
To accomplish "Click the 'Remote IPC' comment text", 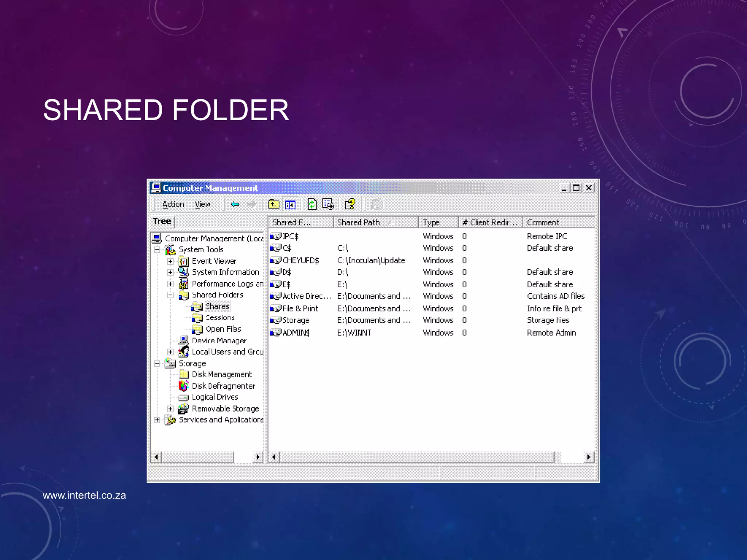I will pos(547,236).
